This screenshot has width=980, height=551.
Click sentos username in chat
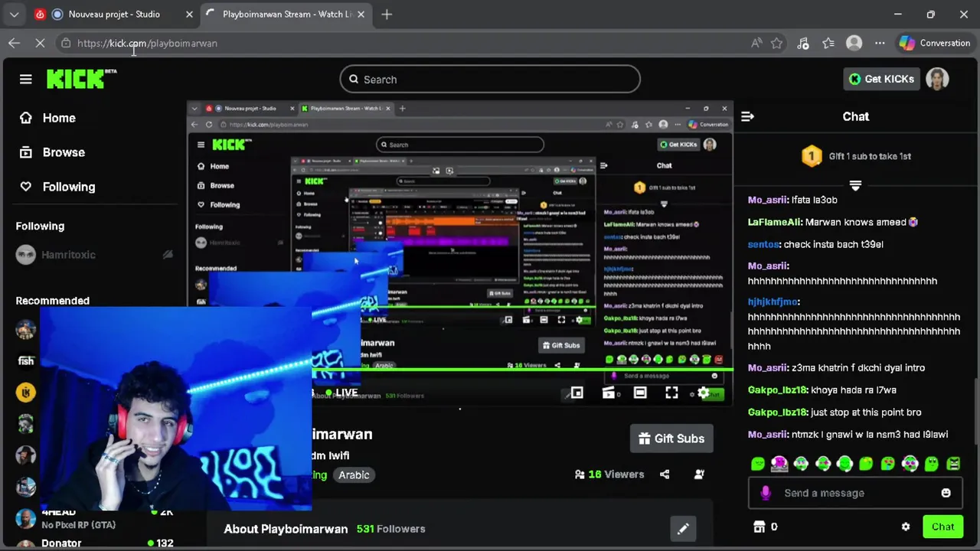[x=764, y=244]
